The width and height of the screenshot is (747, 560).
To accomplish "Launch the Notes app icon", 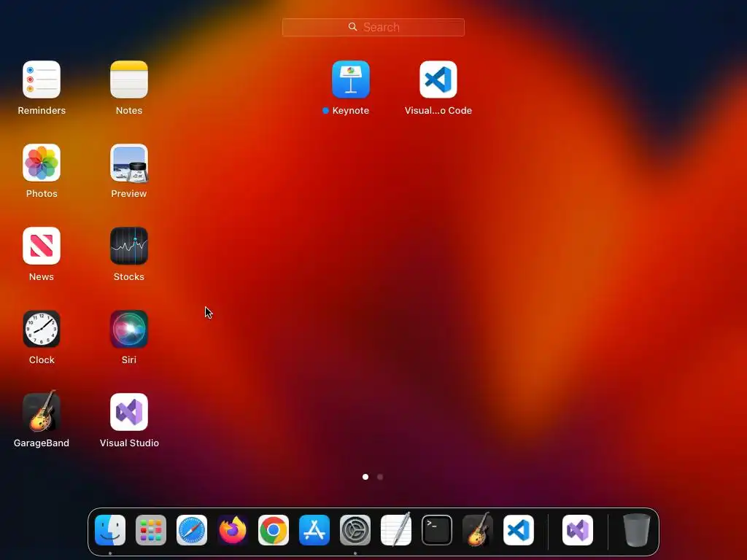I will pyautogui.click(x=129, y=79).
